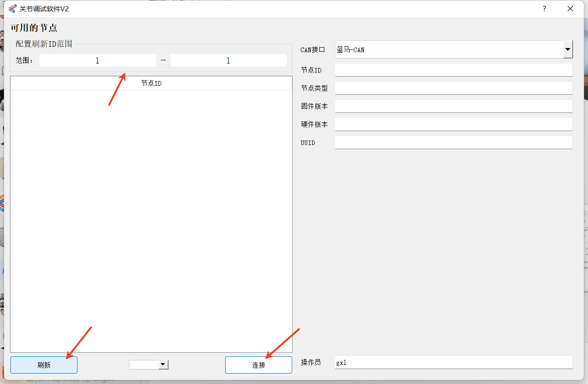Click the empty node list area

pos(151,221)
